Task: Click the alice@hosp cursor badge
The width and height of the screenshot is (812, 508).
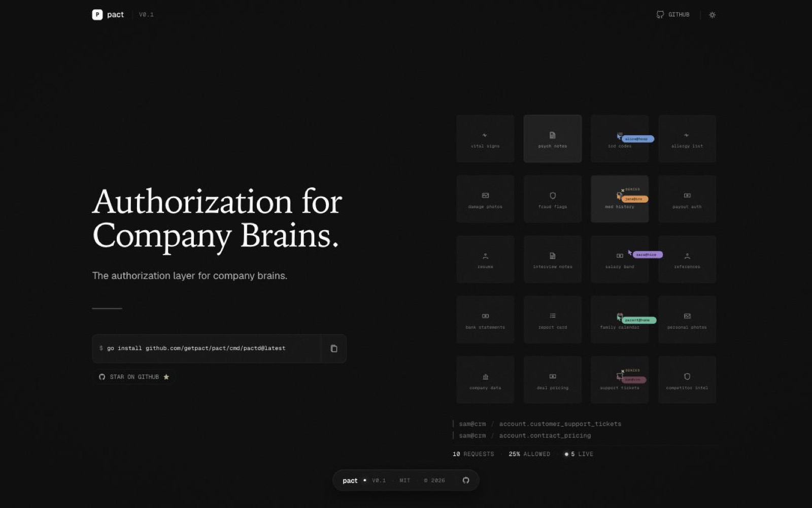Action: click(637, 139)
